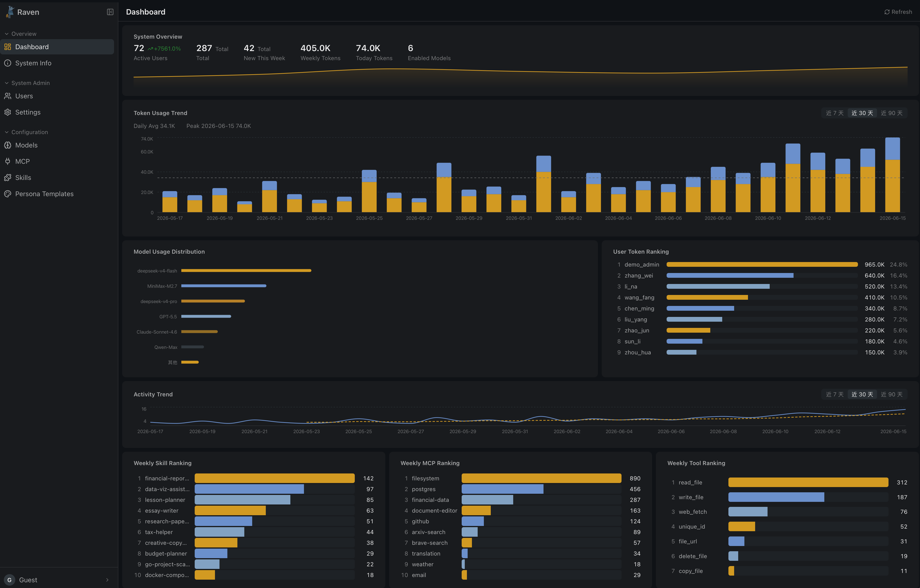
Task: Click the Raven logo icon
Action: [x=10, y=12]
